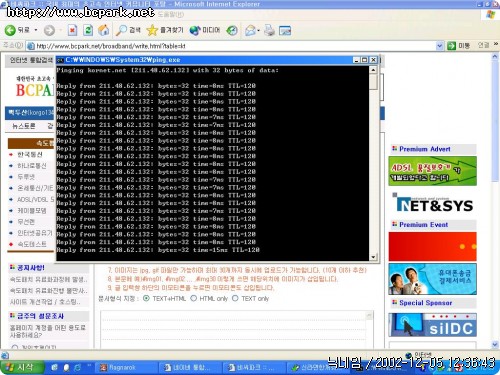Expand the Links (연결) toolbar chevron
Viewport: 500px width, 375px height.
496,45
